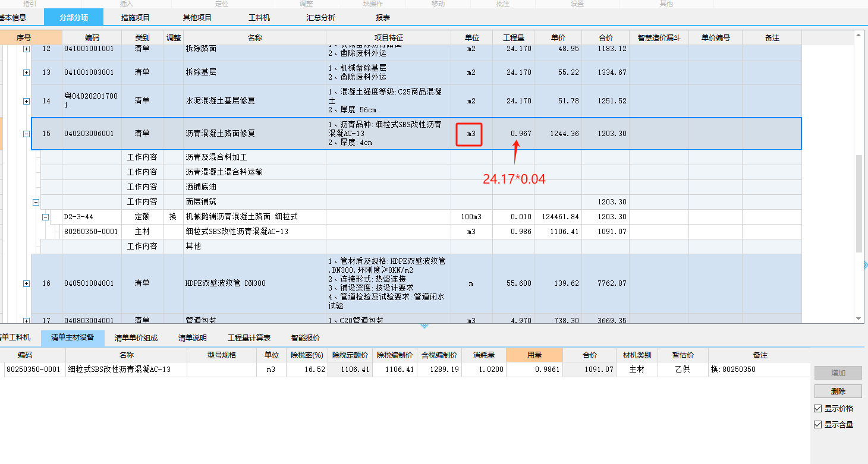This screenshot has height=464, width=868.
Task: Select the bottom panel code 80250350-0001
Action: tap(33, 370)
